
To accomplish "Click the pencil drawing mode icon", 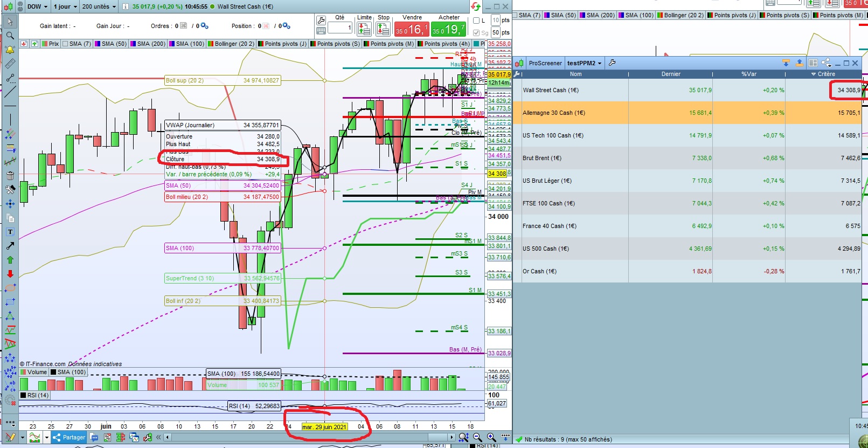I will tap(10, 437).
